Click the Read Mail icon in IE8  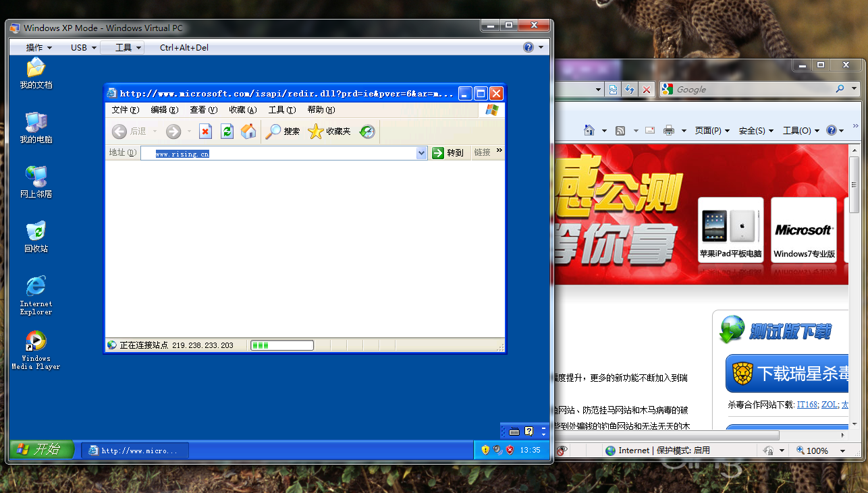tap(650, 130)
